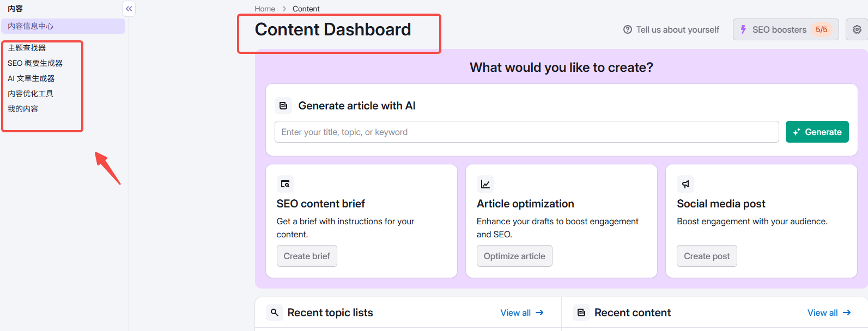Focus the title, topic, or keyword field
This screenshot has height=331, width=868.
click(526, 132)
